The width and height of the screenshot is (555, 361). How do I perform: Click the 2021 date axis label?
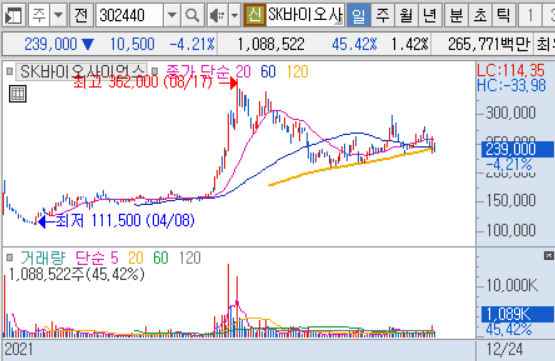[x=18, y=349]
